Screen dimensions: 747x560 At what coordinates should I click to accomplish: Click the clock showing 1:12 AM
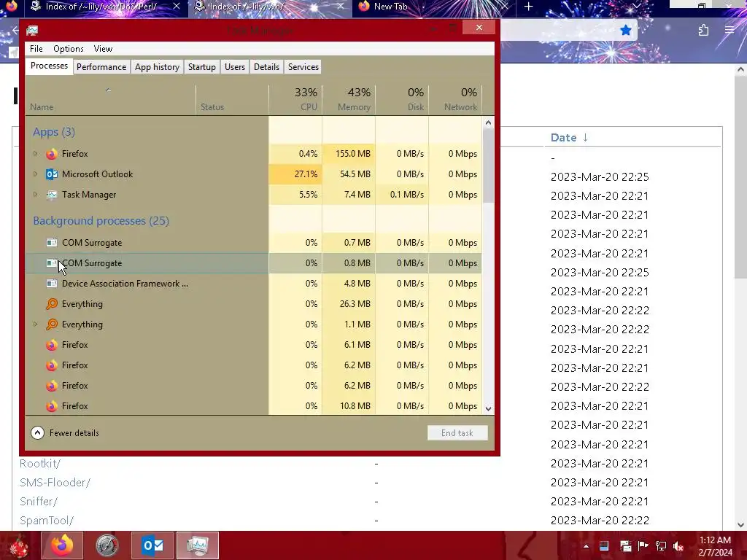click(715, 546)
